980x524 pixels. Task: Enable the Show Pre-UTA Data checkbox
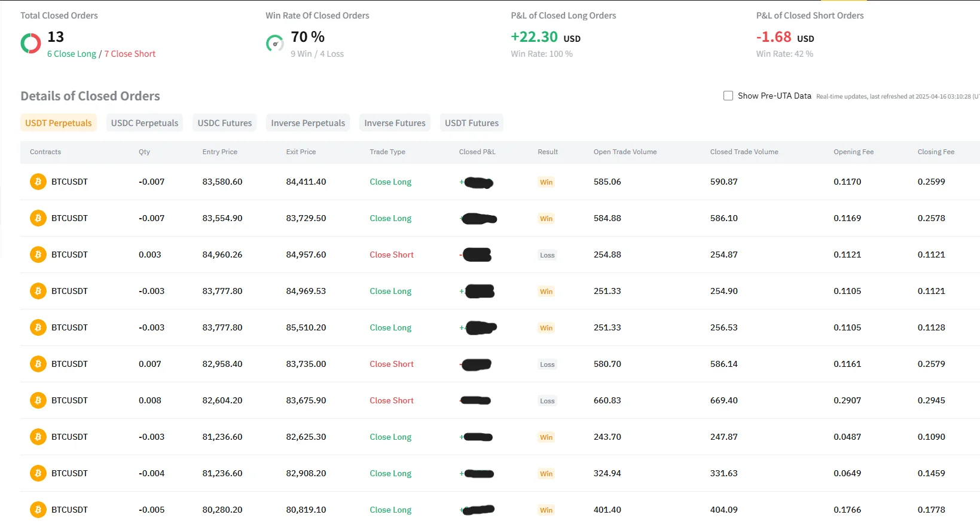coord(728,96)
